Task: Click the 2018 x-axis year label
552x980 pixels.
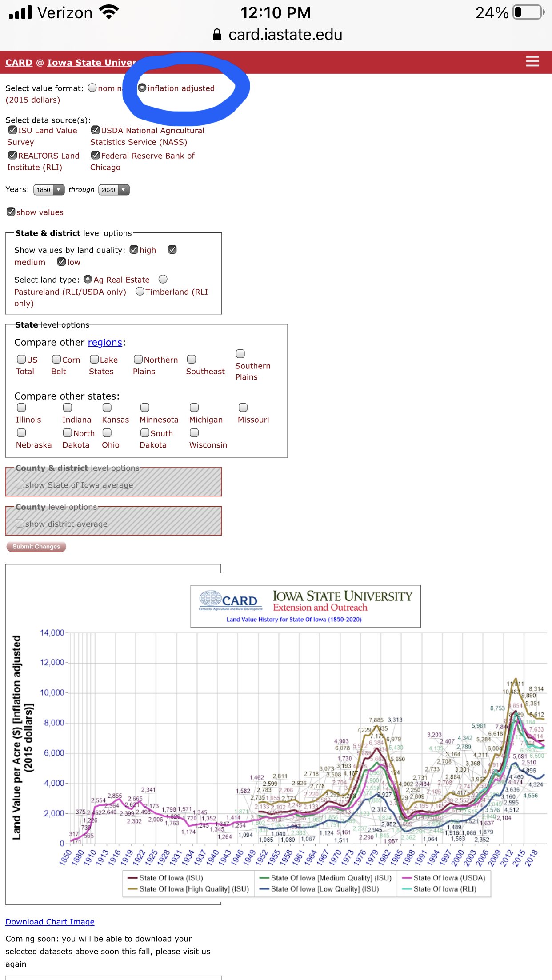Action: tap(531, 858)
